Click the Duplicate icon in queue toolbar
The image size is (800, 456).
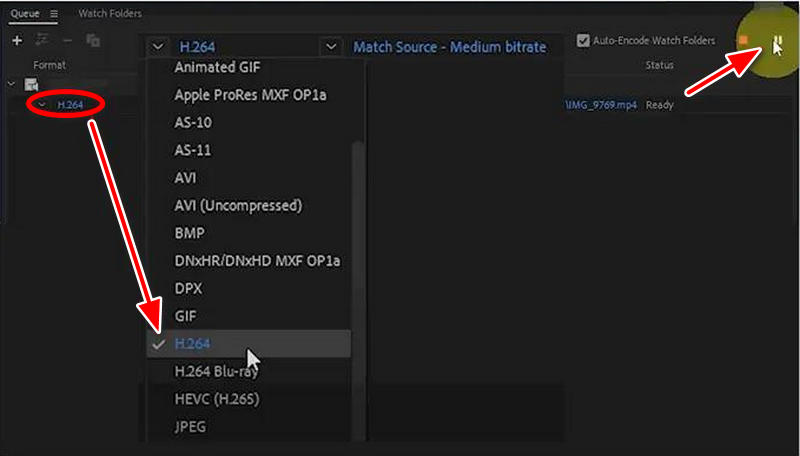click(93, 40)
